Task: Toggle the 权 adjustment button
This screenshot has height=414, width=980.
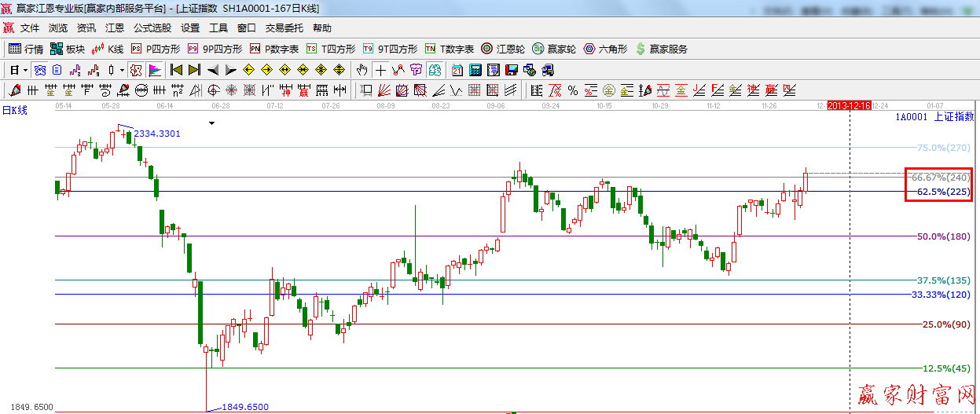Action: tap(136, 70)
